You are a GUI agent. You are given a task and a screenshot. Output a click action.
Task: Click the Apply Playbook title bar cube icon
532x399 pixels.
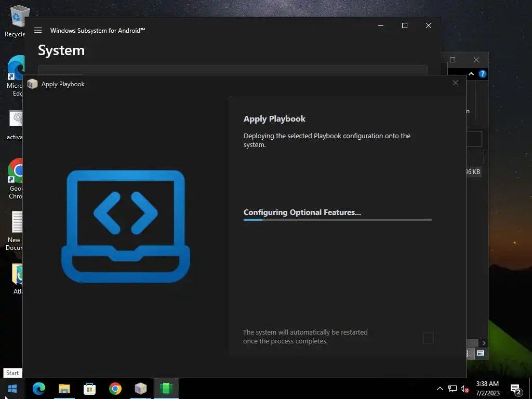coord(32,84)
